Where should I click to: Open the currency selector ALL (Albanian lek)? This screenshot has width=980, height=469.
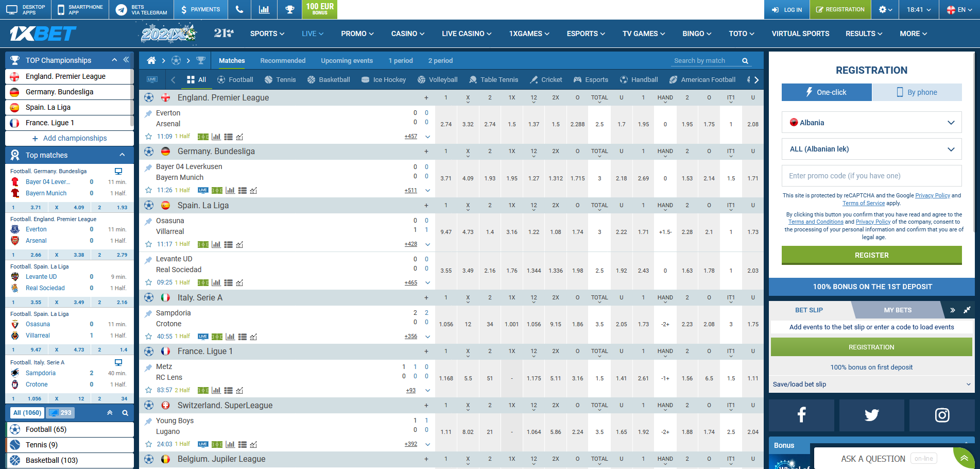pyautogui.click(x=871, y=149)
